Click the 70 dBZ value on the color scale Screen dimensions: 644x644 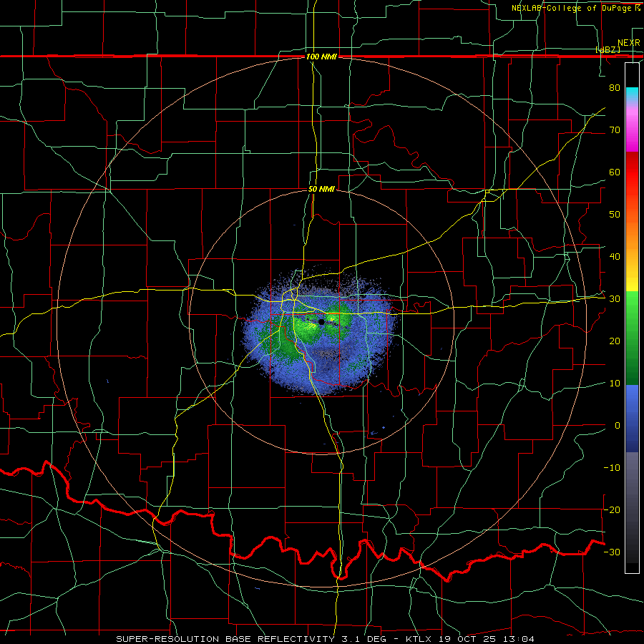click(615, 130)
